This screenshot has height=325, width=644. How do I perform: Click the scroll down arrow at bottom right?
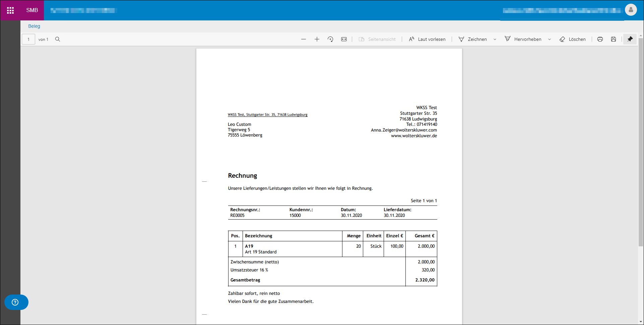pos(641,322)
